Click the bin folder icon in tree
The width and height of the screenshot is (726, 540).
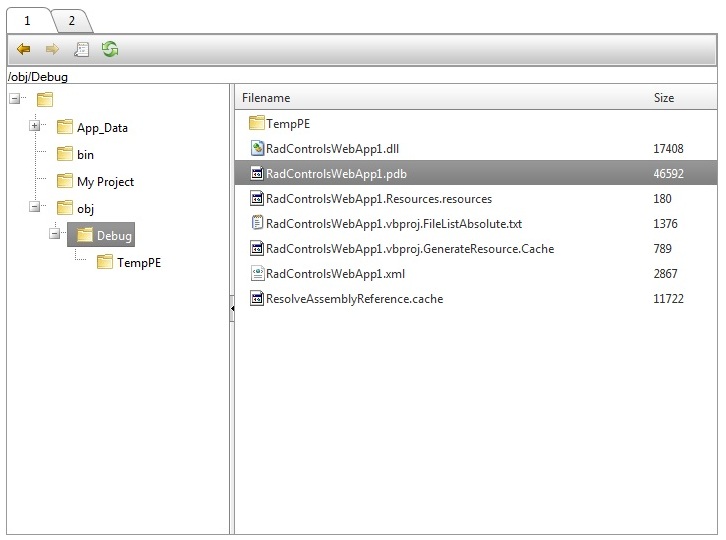(65, 155)
